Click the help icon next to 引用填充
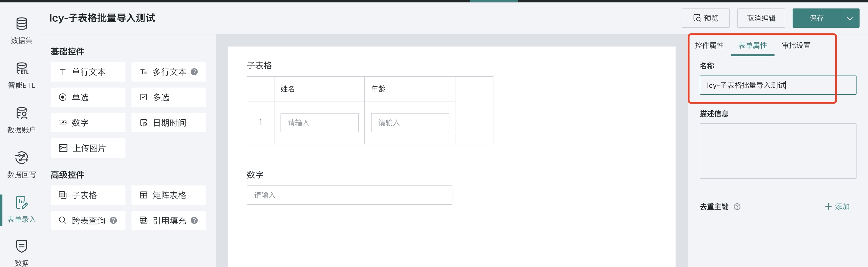868x267 pixels. click(x=194, y=220)
